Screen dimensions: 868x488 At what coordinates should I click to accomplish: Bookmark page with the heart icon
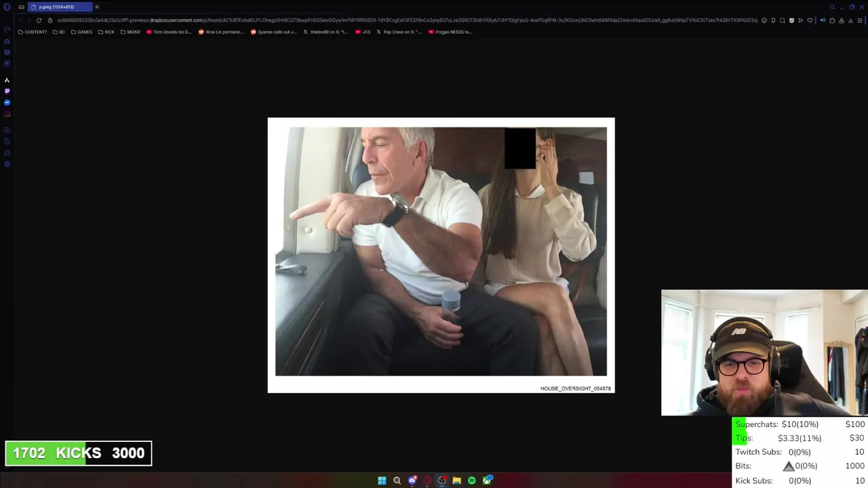(x=810, y=20)
